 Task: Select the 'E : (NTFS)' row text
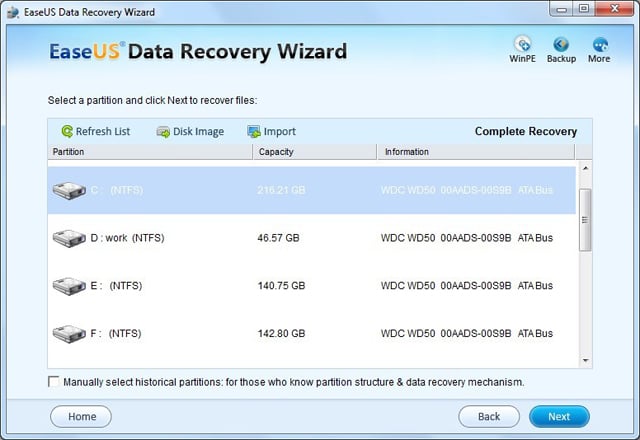tap(116, 286)
